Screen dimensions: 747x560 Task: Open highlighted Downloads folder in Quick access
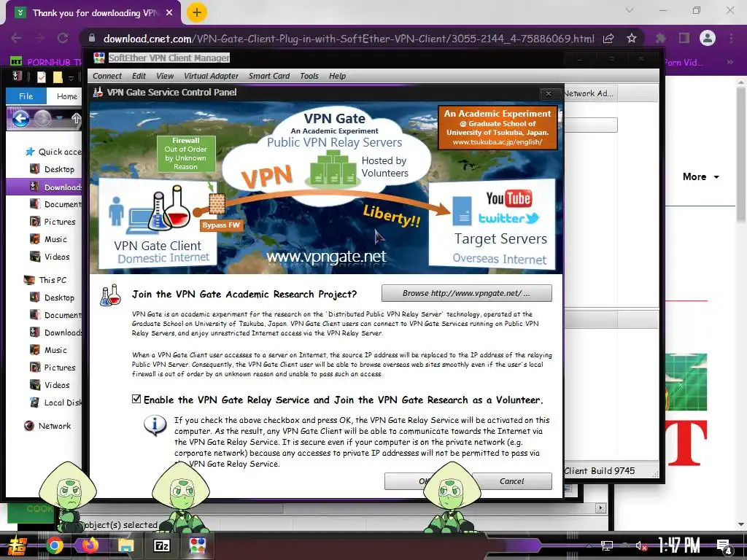coord(44,187)
